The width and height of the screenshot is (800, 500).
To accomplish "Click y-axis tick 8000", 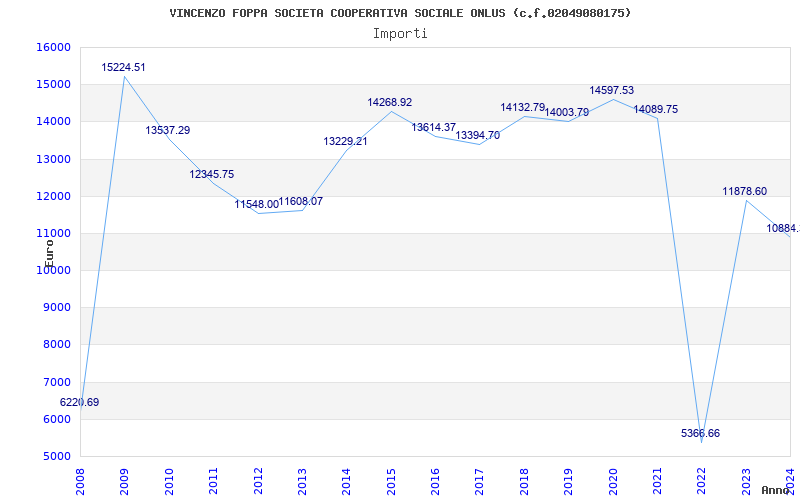I will [x=56, y=345].
